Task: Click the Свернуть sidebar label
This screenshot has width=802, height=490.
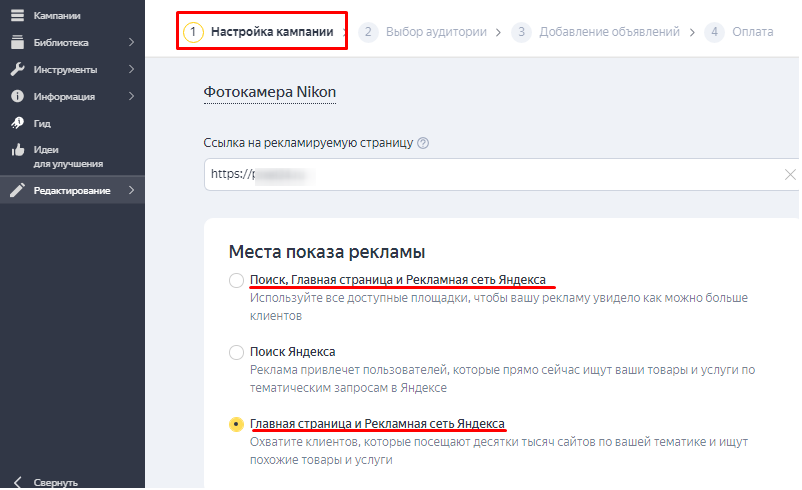Action: (56, 482)
